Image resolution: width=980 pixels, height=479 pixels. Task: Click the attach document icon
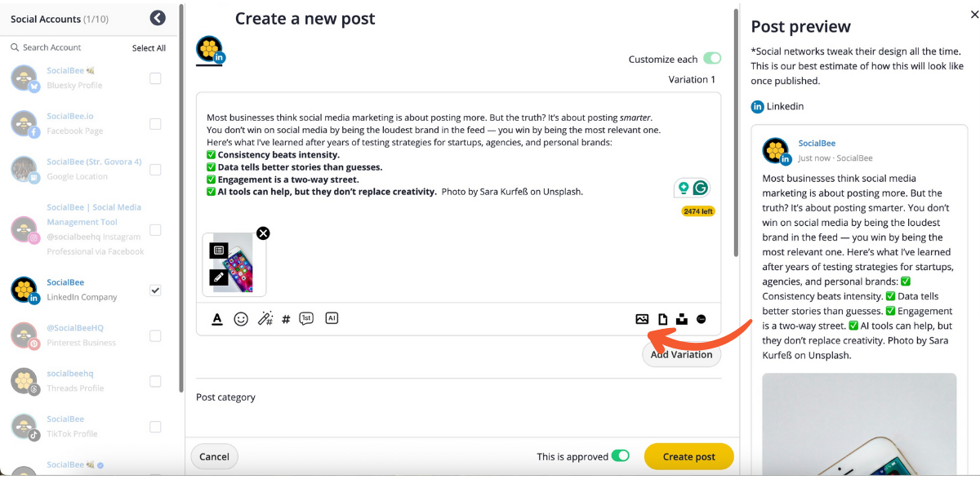point(663,319)
